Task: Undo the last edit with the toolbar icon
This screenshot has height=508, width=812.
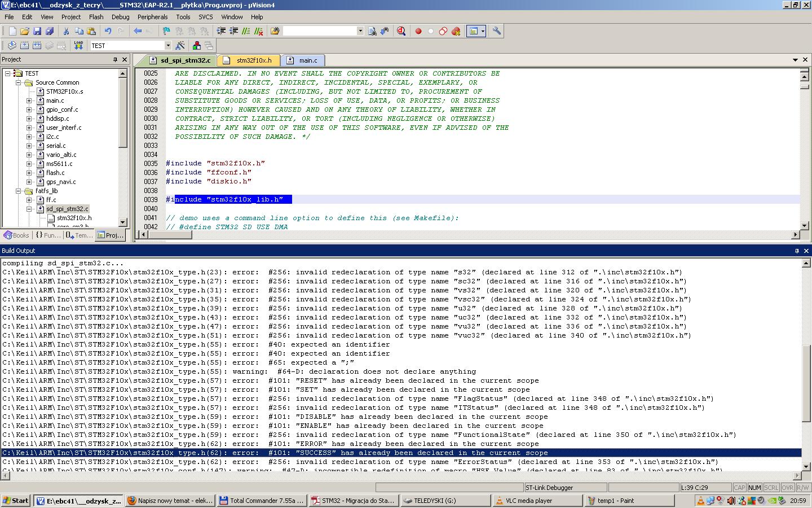Action: [108, 31]
